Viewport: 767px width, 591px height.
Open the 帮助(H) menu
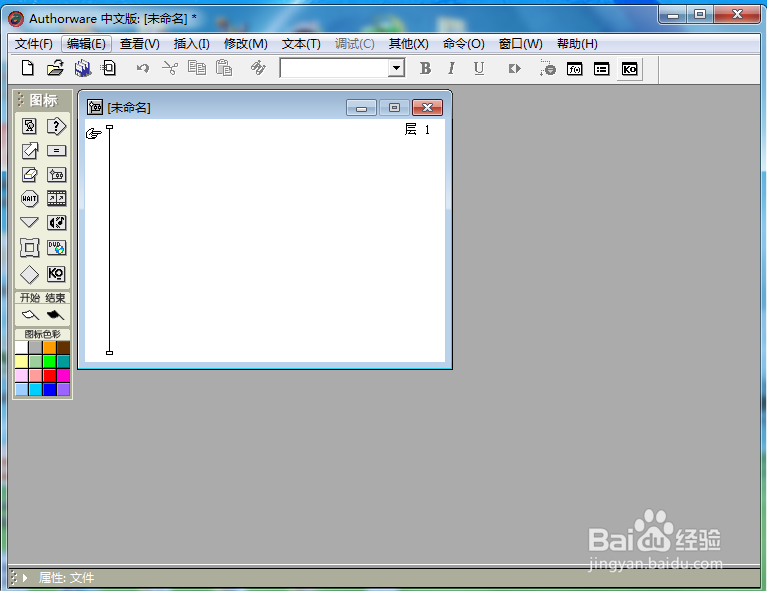pyautogui.click(x=577, y=44)
